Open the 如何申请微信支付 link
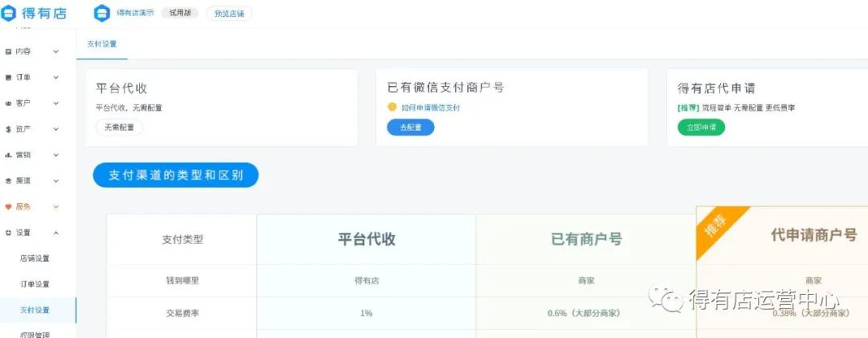 pos(431,108)
